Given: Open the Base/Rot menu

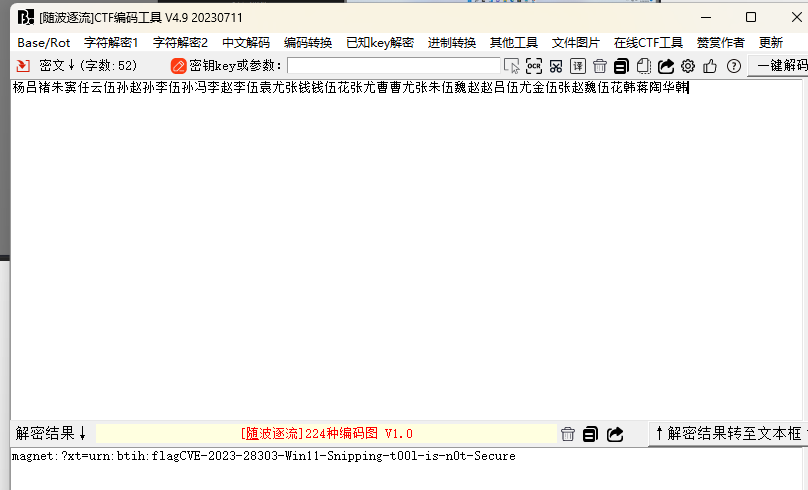Looking at the screenshot, I should click(44, 43).
